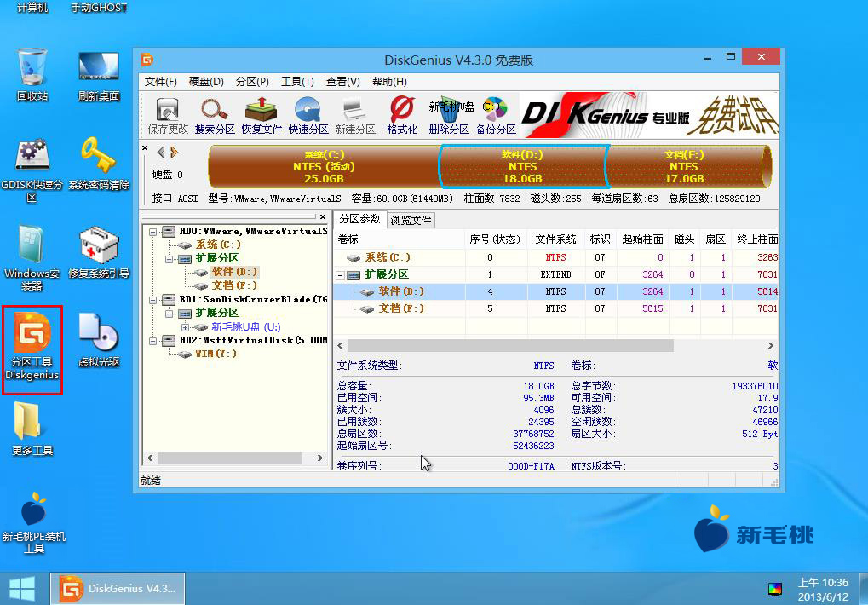
Task: Open the 分区(P) menu
Action: tap(252, 81)
